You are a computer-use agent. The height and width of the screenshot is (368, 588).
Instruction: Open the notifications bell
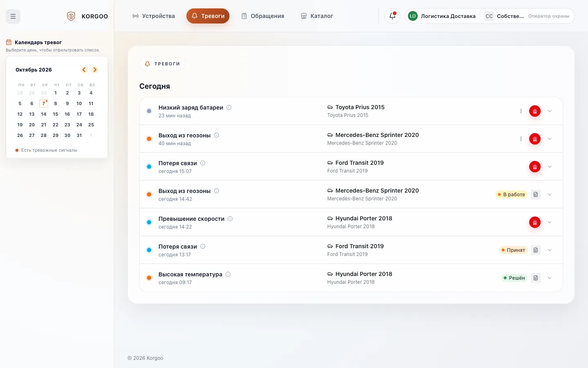pyautogui.click(x=392, y=16)
